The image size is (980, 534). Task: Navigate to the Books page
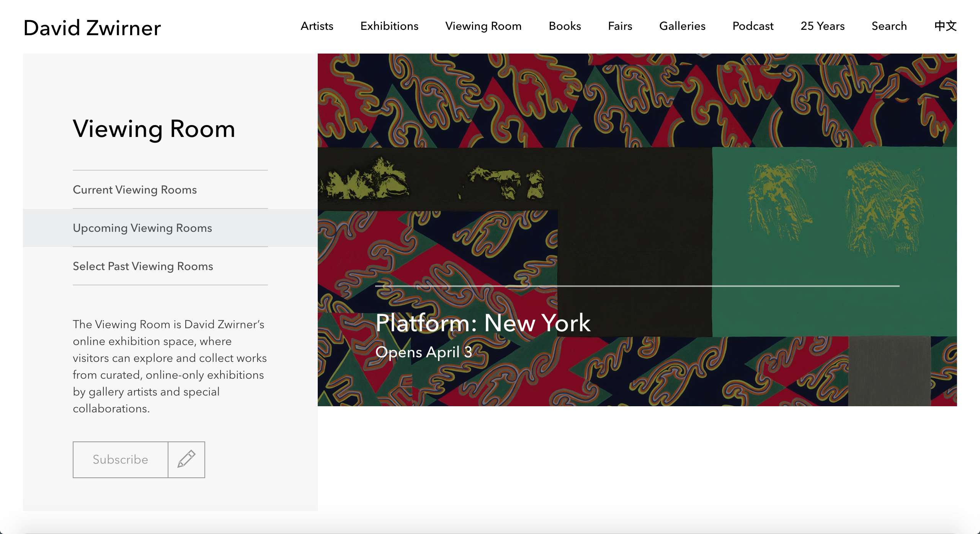565,26
